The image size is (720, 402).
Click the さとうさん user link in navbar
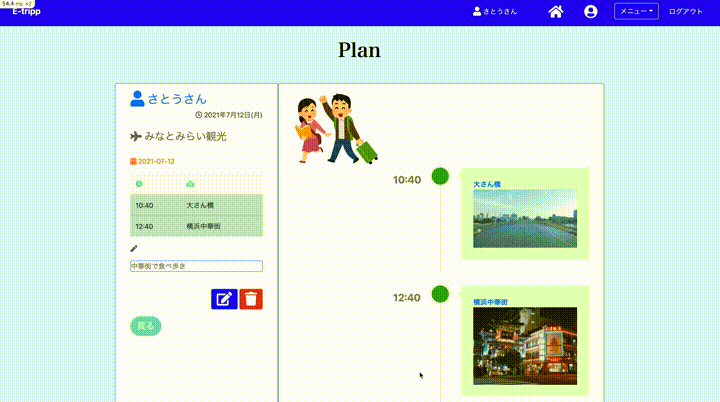tap(495, 11)
